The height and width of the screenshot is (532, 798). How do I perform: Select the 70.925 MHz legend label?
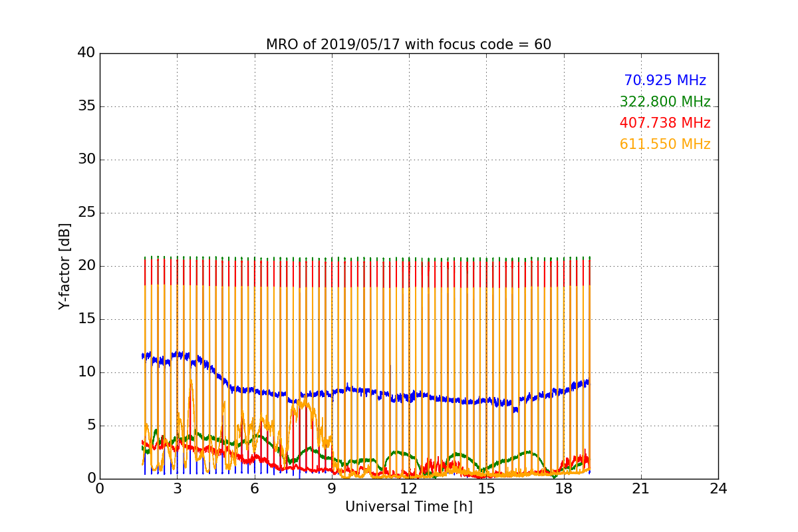click(x=665, y=80)
